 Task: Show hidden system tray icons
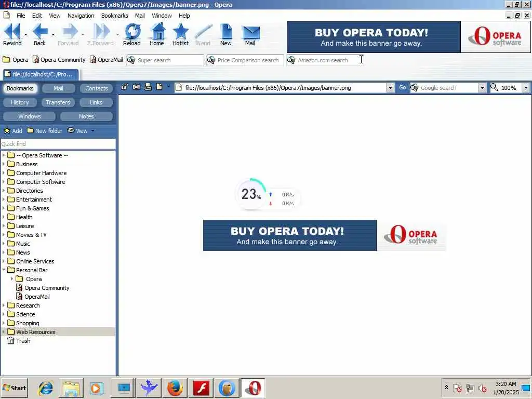[x=446, y=388]
